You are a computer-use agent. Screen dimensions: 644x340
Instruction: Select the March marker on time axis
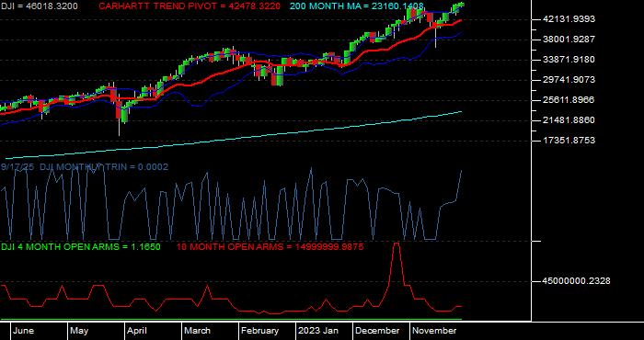tap(197, 331)
